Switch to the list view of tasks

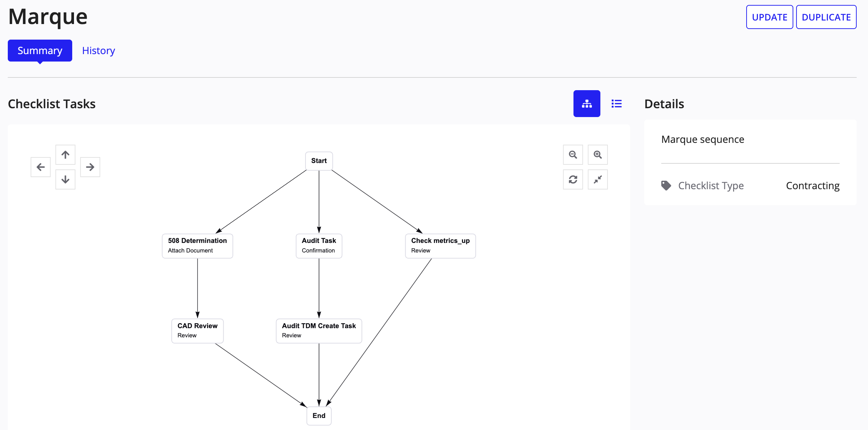616,104
